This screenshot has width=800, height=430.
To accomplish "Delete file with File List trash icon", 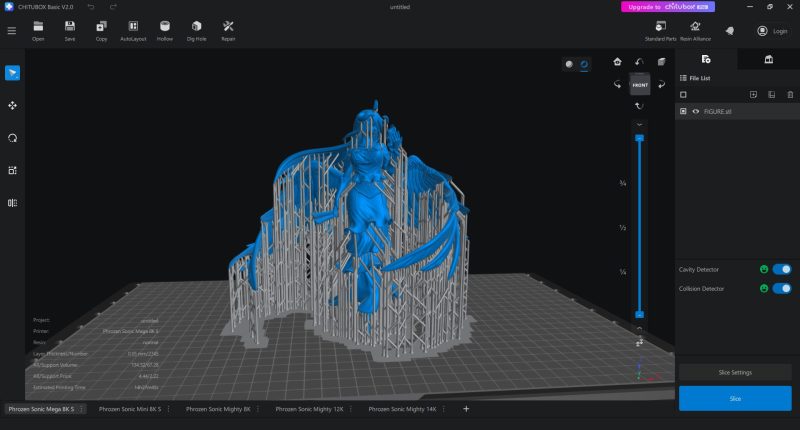I will pos(790,94).
